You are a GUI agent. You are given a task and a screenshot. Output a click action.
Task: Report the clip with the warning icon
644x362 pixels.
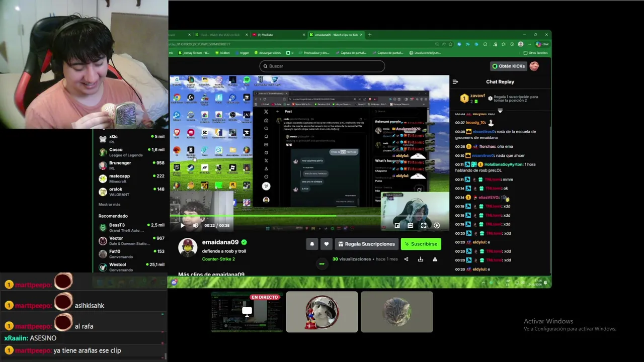click(435, 259)
